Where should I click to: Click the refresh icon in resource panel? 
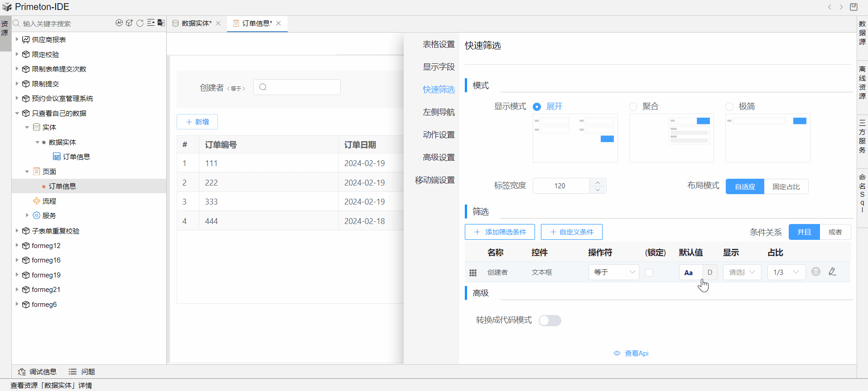(140, 23)
